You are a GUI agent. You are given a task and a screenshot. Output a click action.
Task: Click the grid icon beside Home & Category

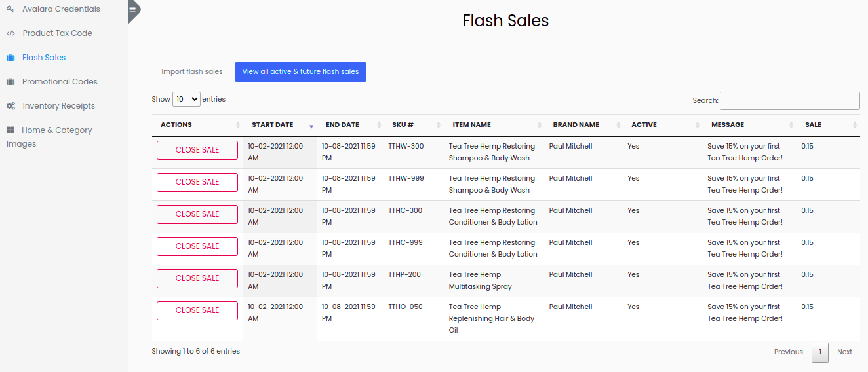point(10,130)
